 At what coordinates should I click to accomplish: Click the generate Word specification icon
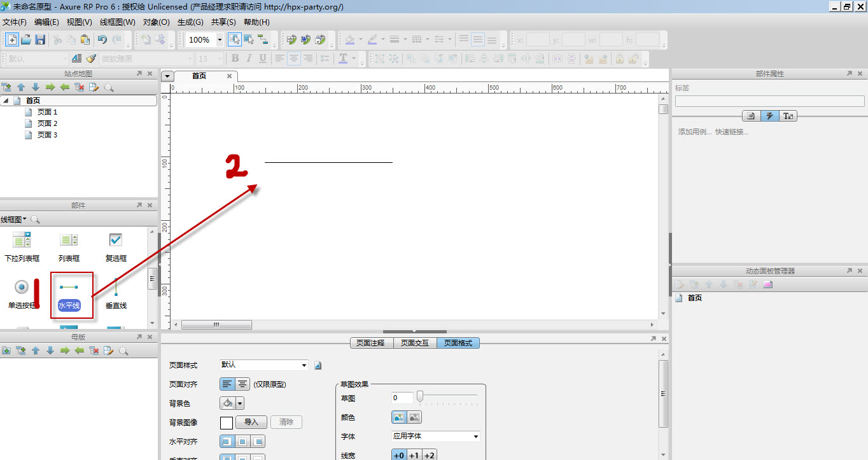(306, 39)
